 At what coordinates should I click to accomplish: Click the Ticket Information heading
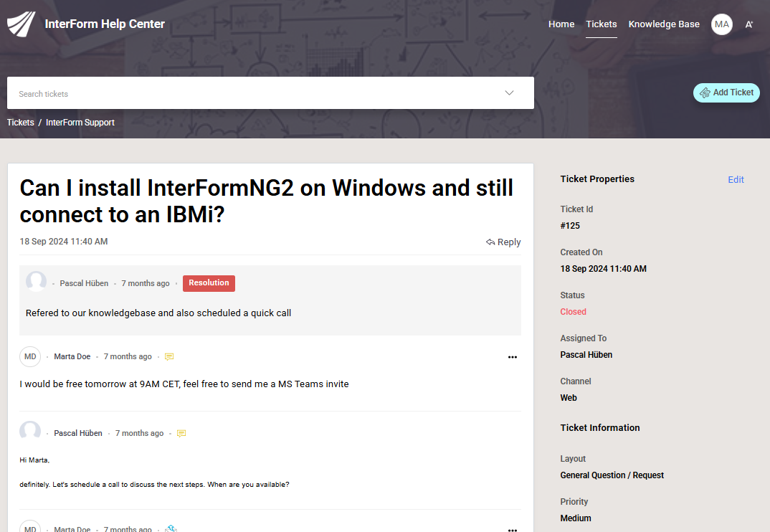pos(600,428)
